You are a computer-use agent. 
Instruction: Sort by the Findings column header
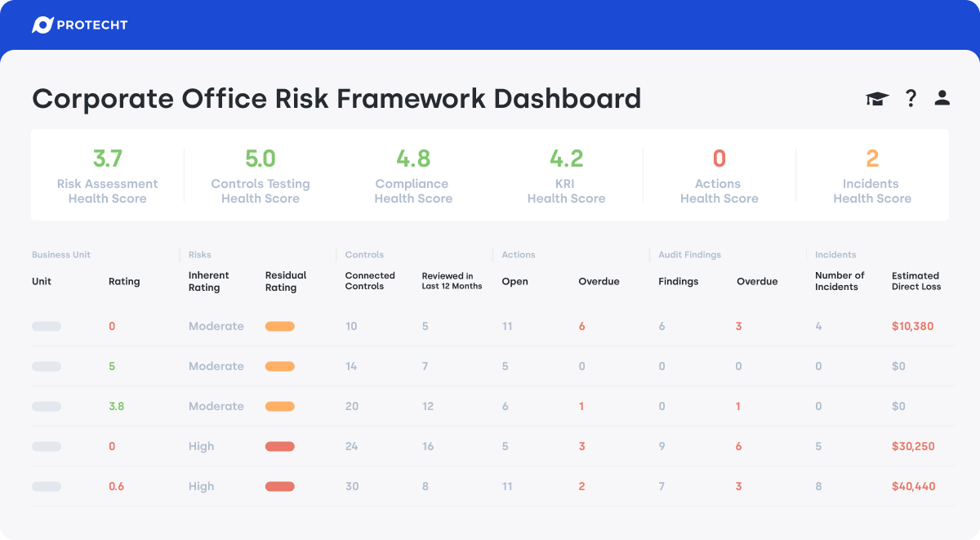tap(679, 281)
